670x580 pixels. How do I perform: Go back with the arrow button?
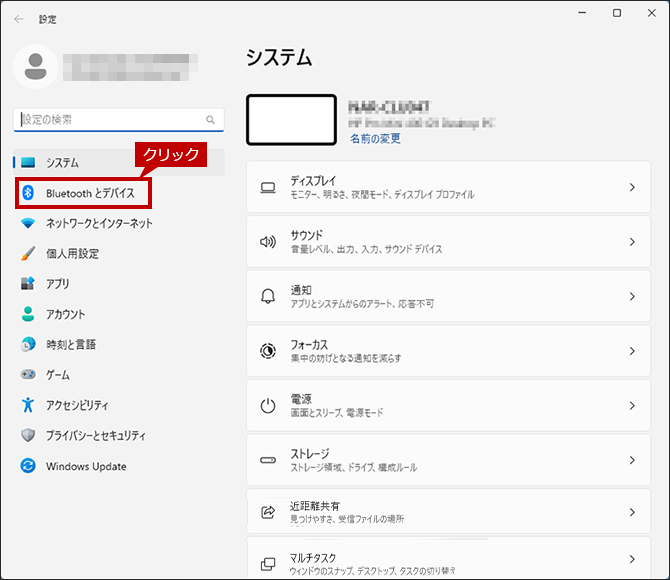[19, 19]
